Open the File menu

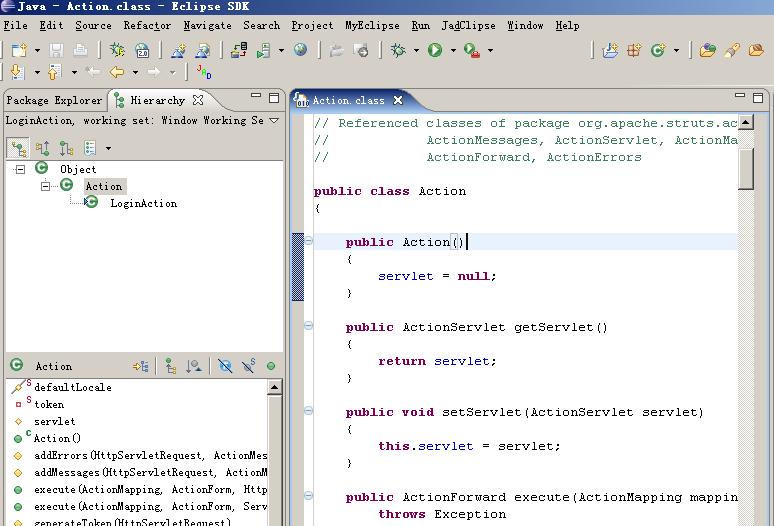(15, 26)
